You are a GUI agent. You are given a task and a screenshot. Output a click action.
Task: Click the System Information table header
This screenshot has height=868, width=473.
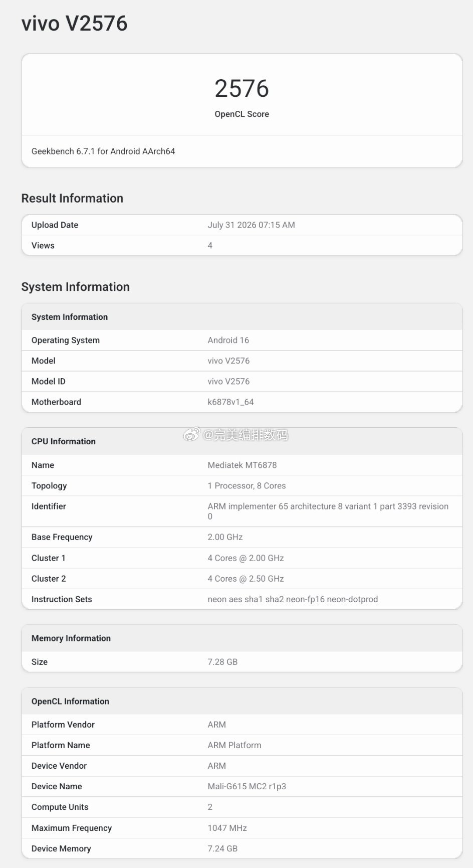tap(70, 317)
